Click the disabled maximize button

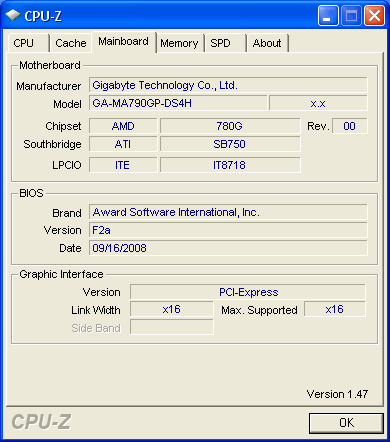(351, 15)
